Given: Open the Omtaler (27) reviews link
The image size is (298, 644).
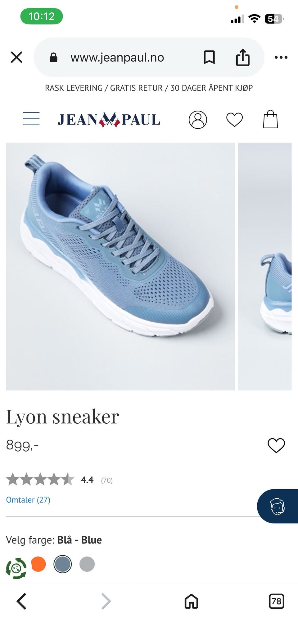Looking at the screenshot, I should [x=28, y=500].
